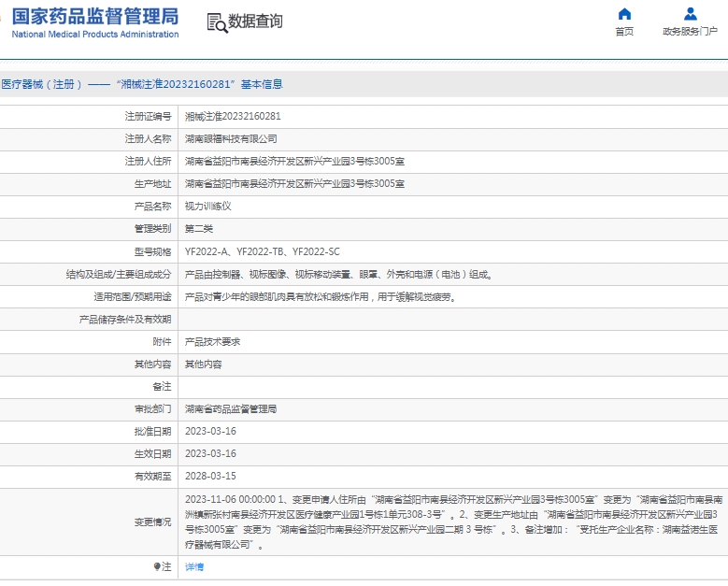The height and width of the screenshot is (586, 728).
Task: Click the bulb icon beside 注
Action: pyautogui.click(x=157, y=566)
